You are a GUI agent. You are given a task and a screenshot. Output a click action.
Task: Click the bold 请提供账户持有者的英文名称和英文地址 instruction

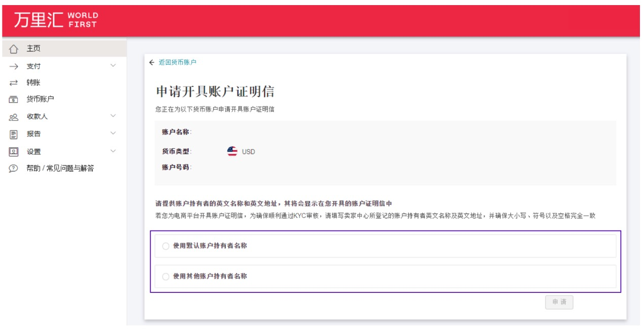click(x=274, y=204)
